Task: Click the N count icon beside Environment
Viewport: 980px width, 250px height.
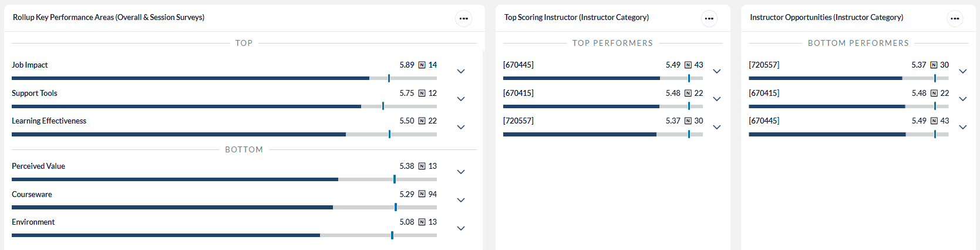Action: coord(422,222)
